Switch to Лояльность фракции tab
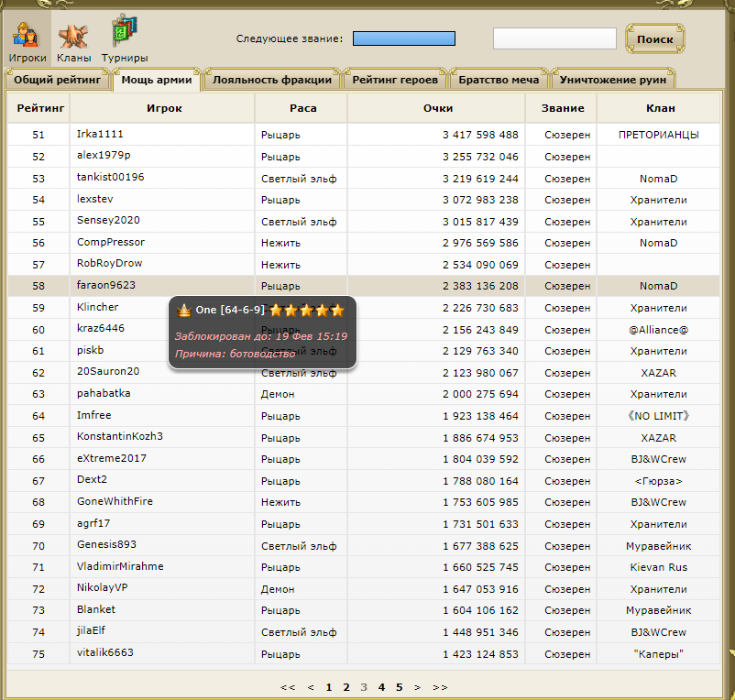Screen dimensions: 735x700 click(x=271, y=80)
